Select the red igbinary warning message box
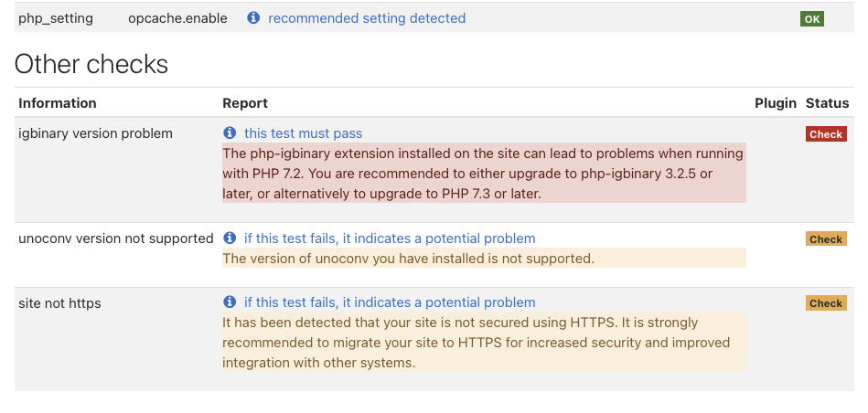This screenshot has width=868, height=413. coord(485,173)
